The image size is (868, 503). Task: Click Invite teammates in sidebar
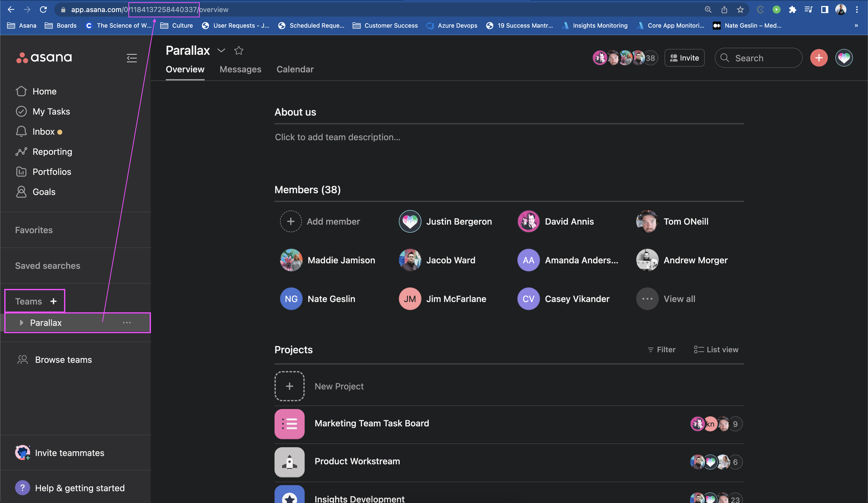[x=59, y=453]
